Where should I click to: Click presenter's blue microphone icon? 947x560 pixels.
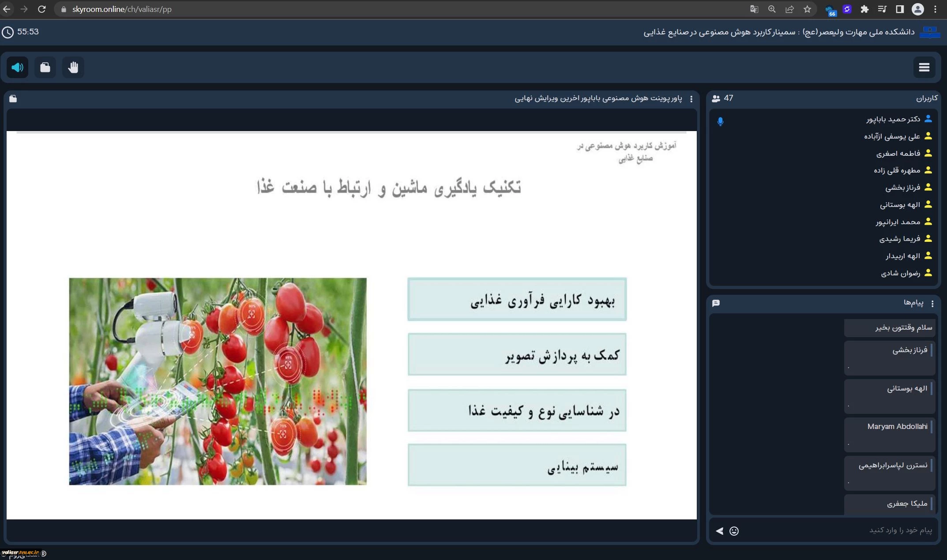pos(720,121)
